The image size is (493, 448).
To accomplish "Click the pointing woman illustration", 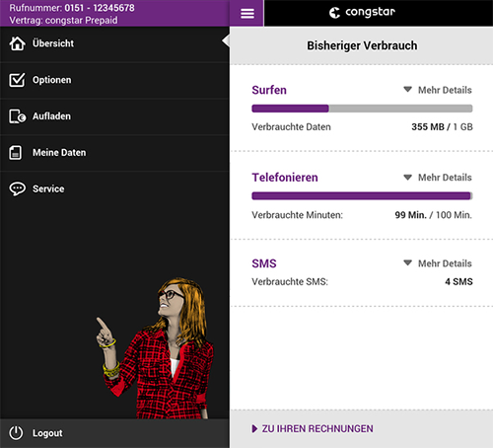I will coord(155,348).
